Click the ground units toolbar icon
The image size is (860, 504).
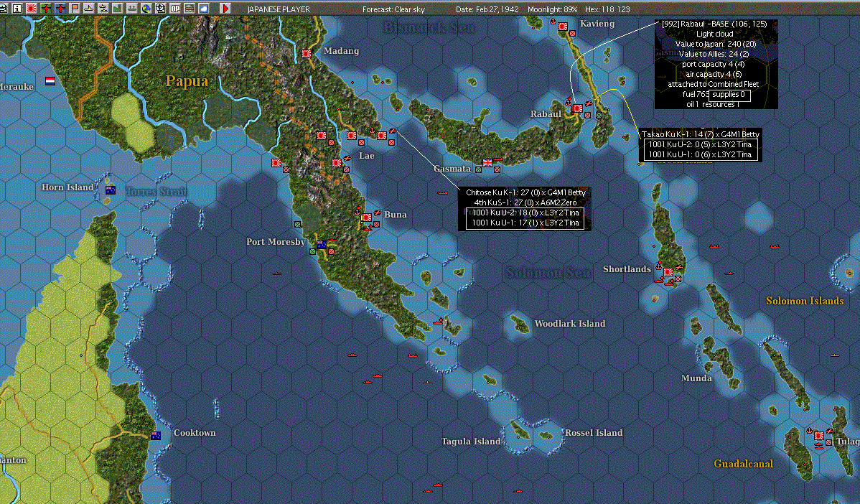[131, 8]
